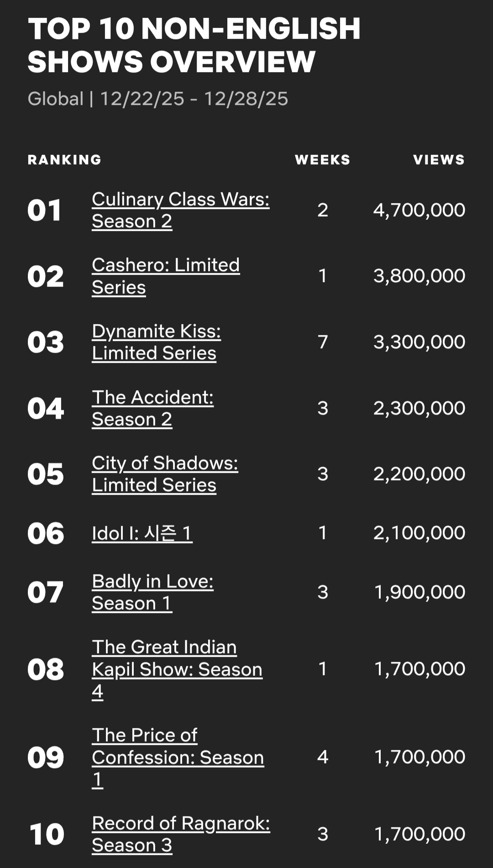Open Culinary Class Wars: Season 2 link

pyautogui.click(x=180, y=210)
